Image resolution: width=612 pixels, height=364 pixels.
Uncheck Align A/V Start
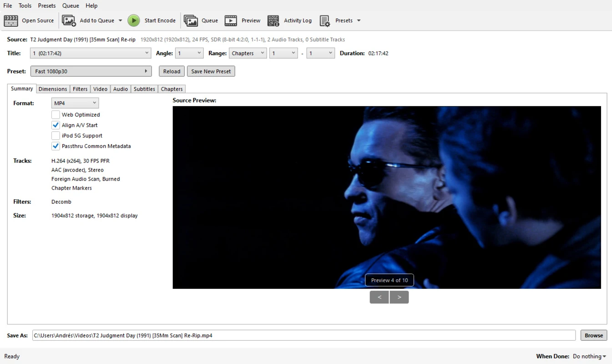tap(56, 125)
